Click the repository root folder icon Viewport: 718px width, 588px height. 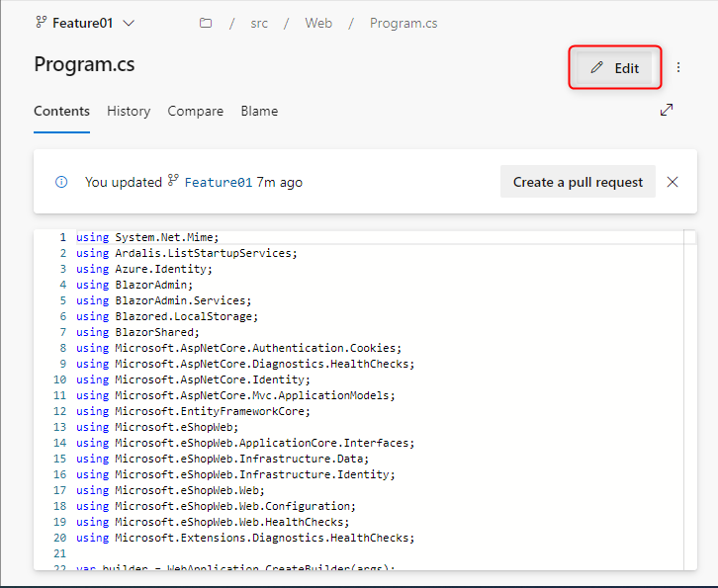pos(206,23)
